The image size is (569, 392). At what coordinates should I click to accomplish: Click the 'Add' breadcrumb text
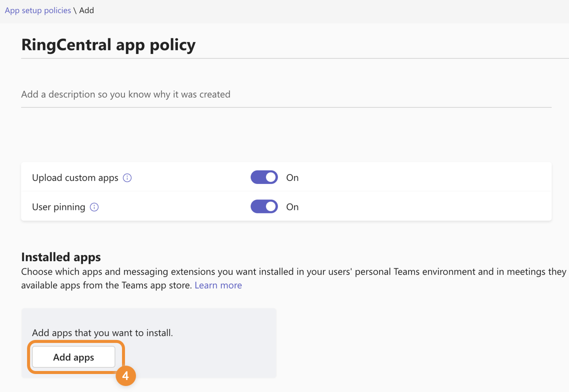86,10
